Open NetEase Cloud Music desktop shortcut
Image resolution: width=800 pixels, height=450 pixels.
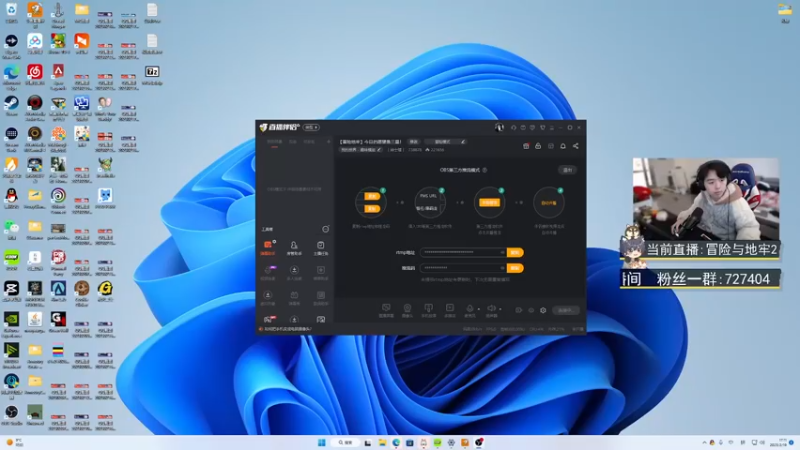[x=35, y=74]
